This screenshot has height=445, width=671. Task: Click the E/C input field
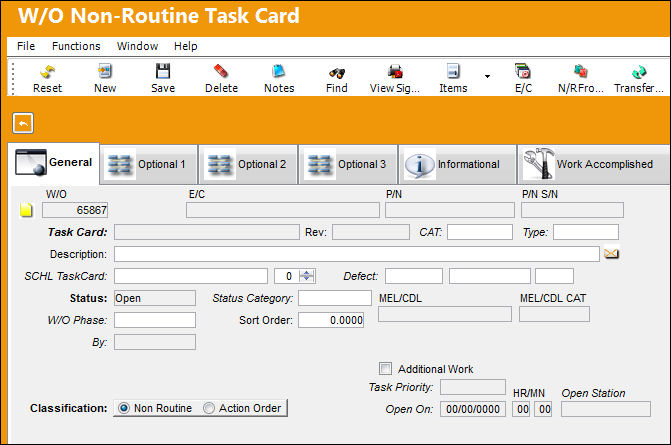[x=283, y=210]
